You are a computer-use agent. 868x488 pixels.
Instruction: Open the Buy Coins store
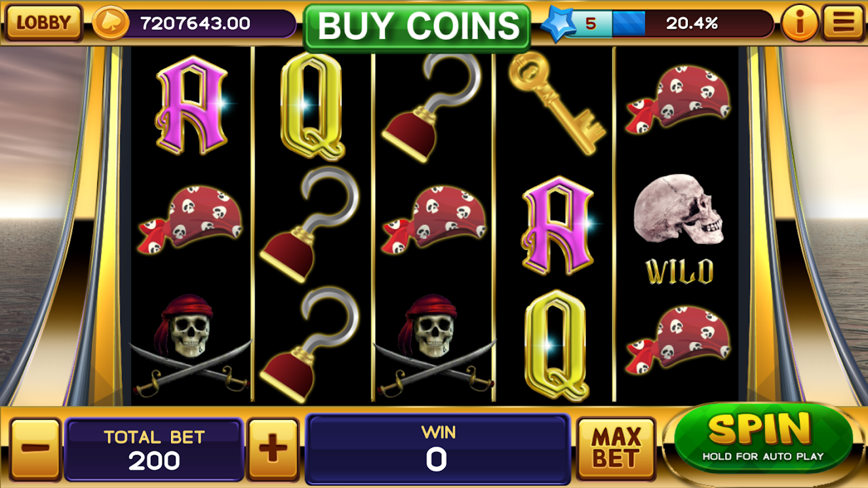pyautogui.click(x=418, y=26)
